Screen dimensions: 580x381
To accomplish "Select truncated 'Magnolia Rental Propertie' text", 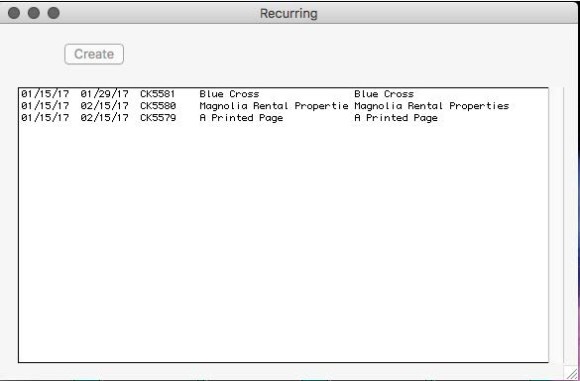I will point(274,106).
